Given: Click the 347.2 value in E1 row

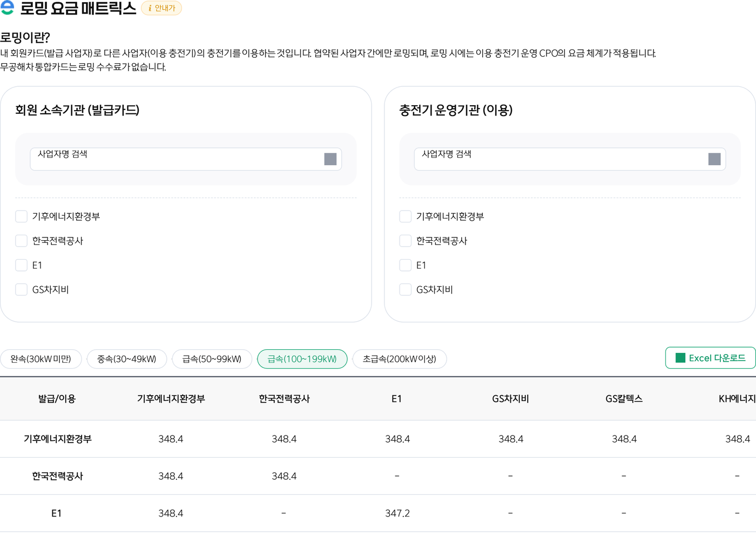Looking at the screenshot, I should pos(397,513).
